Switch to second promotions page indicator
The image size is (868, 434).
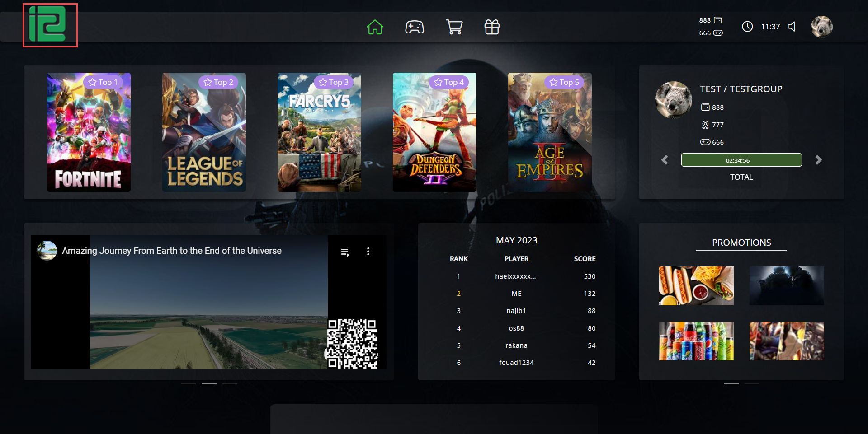pyautogui.click(x=752, y=383)
